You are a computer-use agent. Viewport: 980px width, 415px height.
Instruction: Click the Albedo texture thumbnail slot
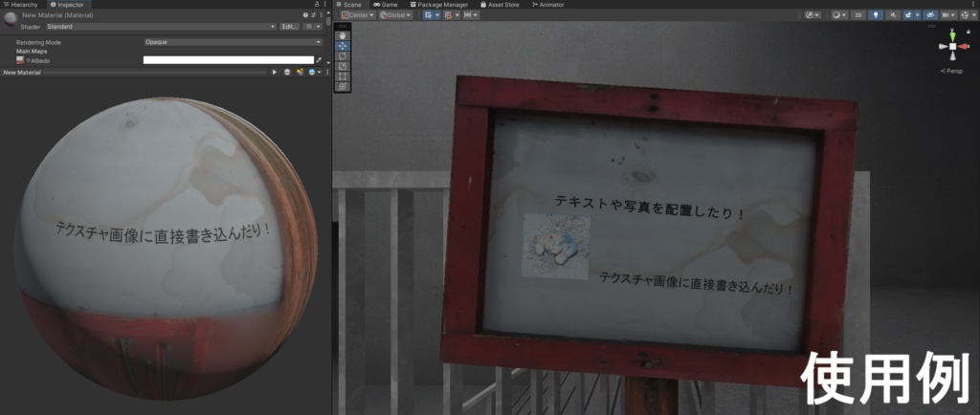click(20, 60)
